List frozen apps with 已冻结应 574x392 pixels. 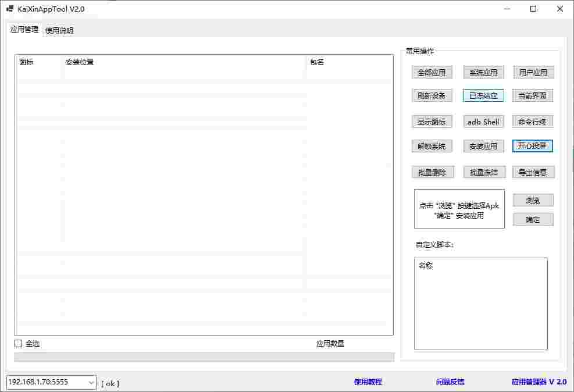point(484,96)
